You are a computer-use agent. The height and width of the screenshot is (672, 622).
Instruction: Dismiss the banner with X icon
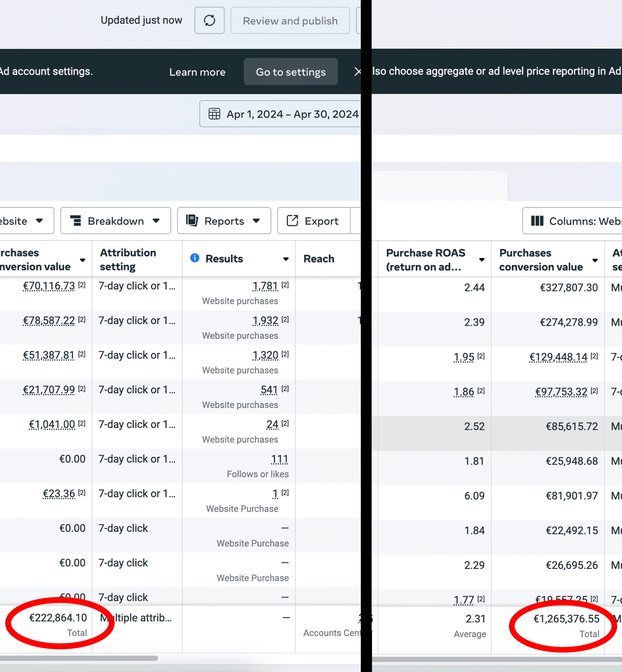(x=357, y=72)
